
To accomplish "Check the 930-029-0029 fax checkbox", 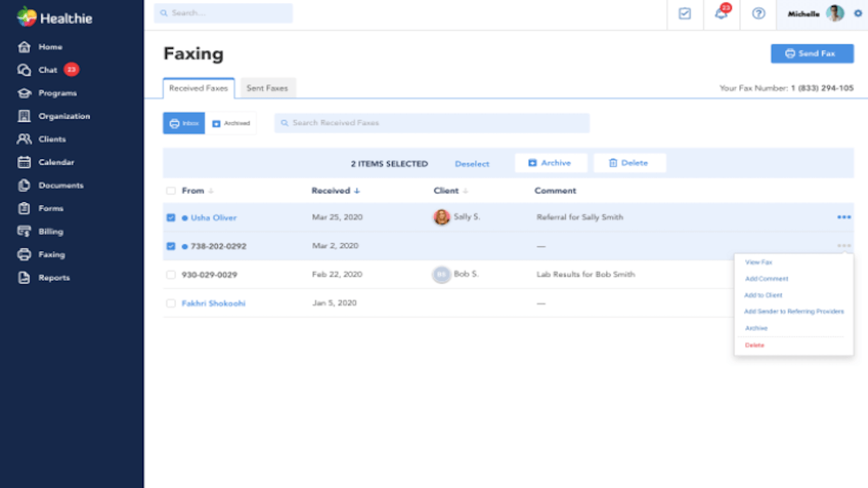I will point(171,275).
